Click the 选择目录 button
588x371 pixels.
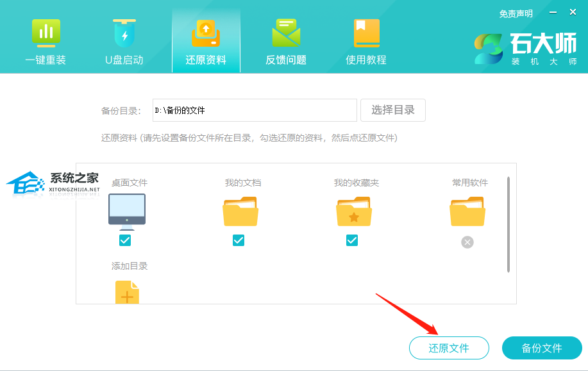coord(393,110)
